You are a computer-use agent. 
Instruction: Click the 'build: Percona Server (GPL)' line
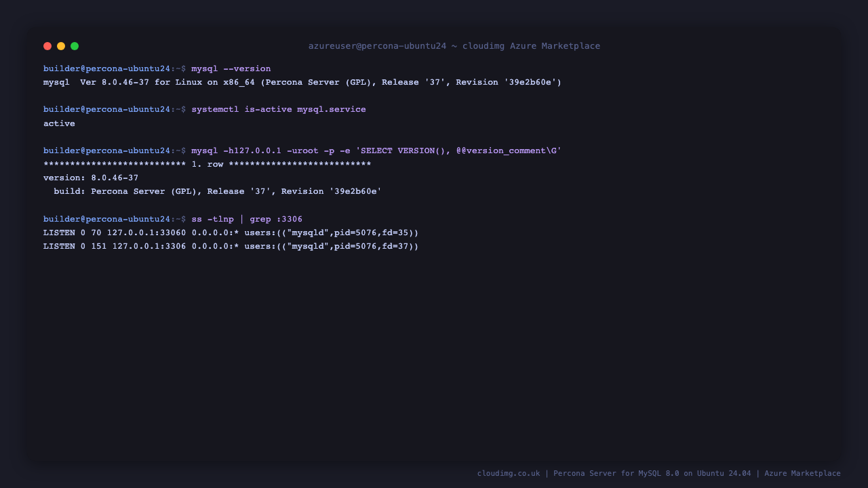[x=218, y=191]
